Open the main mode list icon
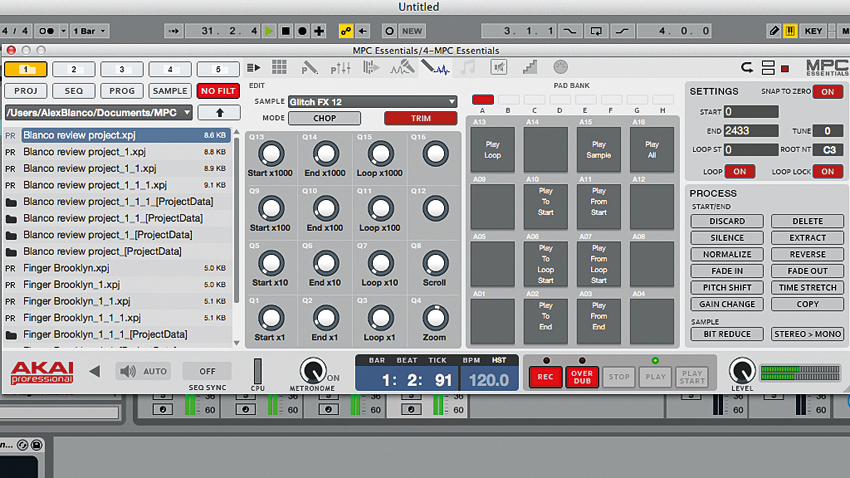 coord(253,68)
